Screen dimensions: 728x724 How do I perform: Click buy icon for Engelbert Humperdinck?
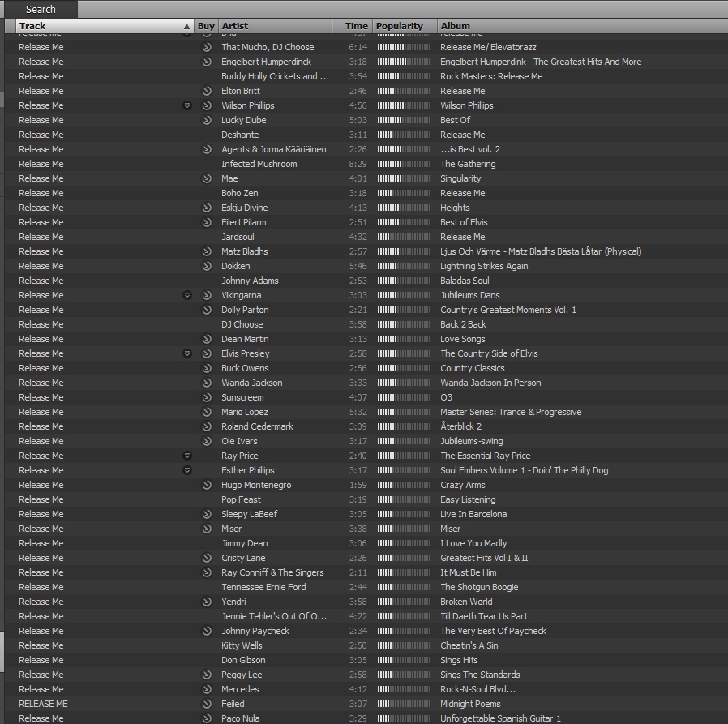207,62
